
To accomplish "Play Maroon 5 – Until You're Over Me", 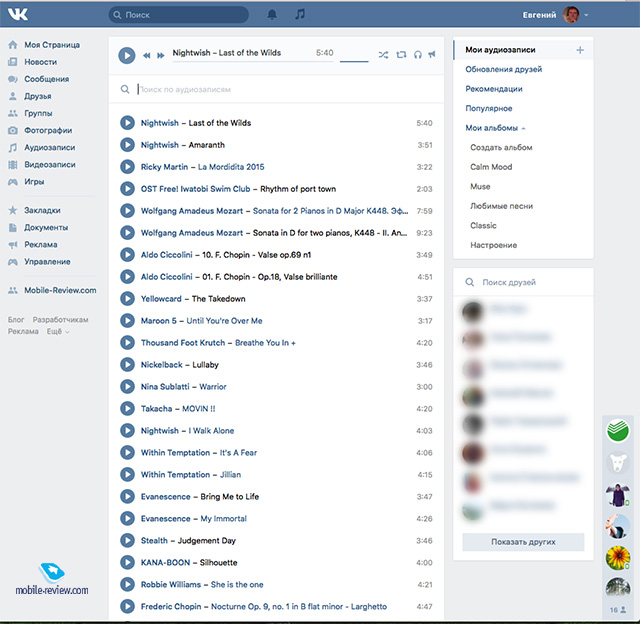I will [127, 320].
